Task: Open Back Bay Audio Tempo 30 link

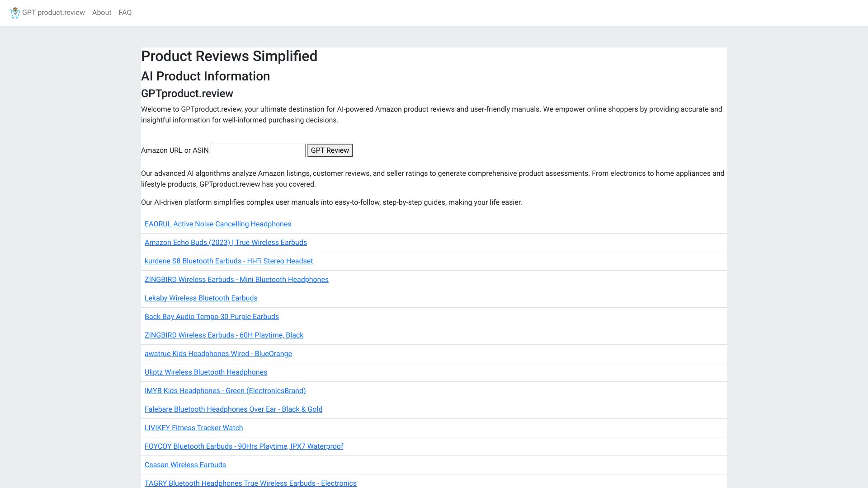Action: tap(211, 317)
